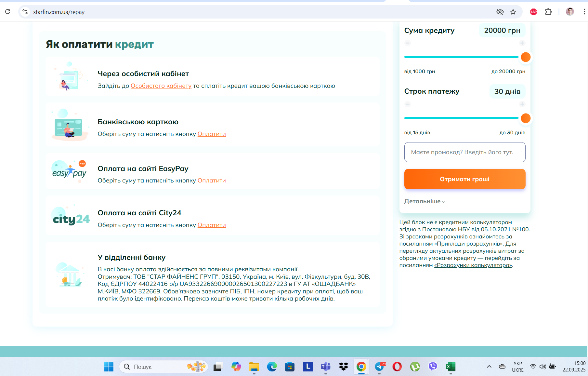The image size is (588, 376).
Task: Open Opera browser from the taskbar
Action: [x=397, y=367]
